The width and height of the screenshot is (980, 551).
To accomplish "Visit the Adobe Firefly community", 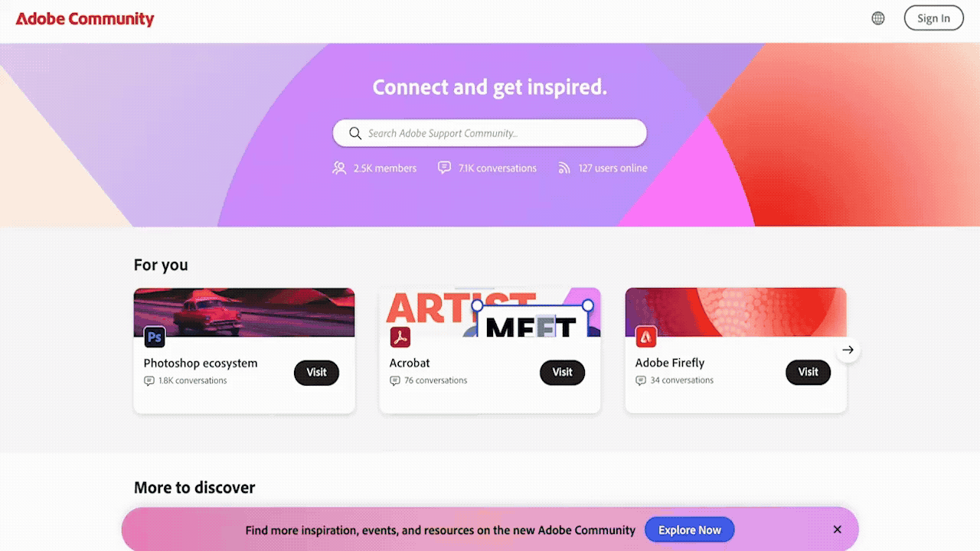I will [808, 372].
